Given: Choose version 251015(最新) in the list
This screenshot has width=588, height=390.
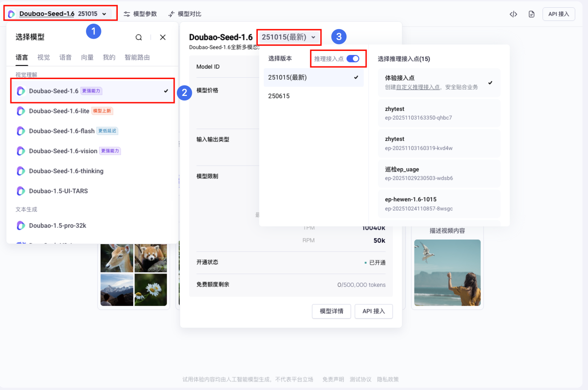Looking at the screenshot, I should (314, 77).
